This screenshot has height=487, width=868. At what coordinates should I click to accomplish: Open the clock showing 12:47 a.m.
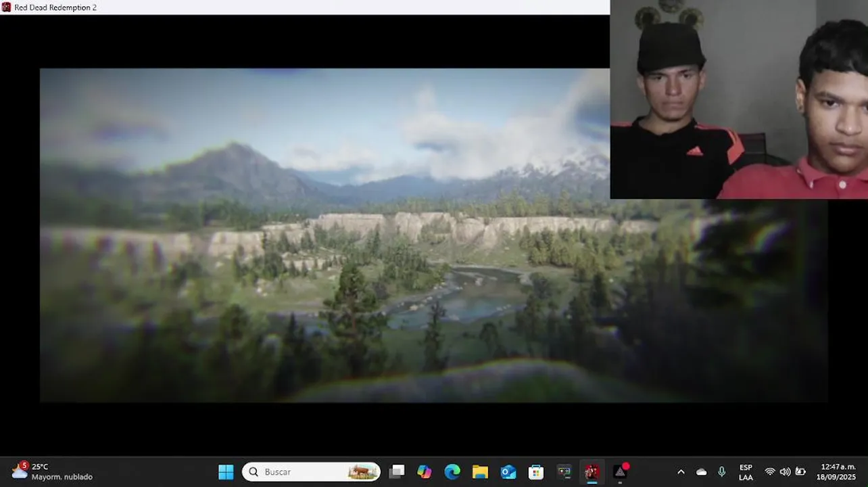click(837, 471)
